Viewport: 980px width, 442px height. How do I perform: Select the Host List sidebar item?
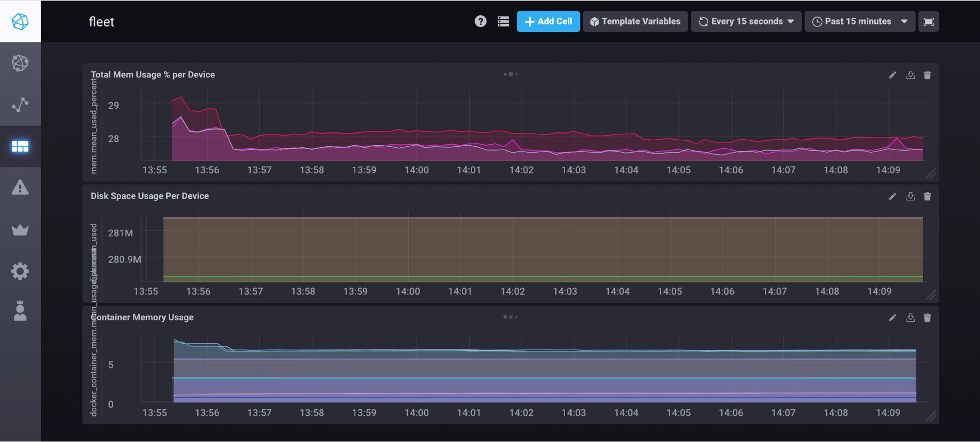[20, 63]
